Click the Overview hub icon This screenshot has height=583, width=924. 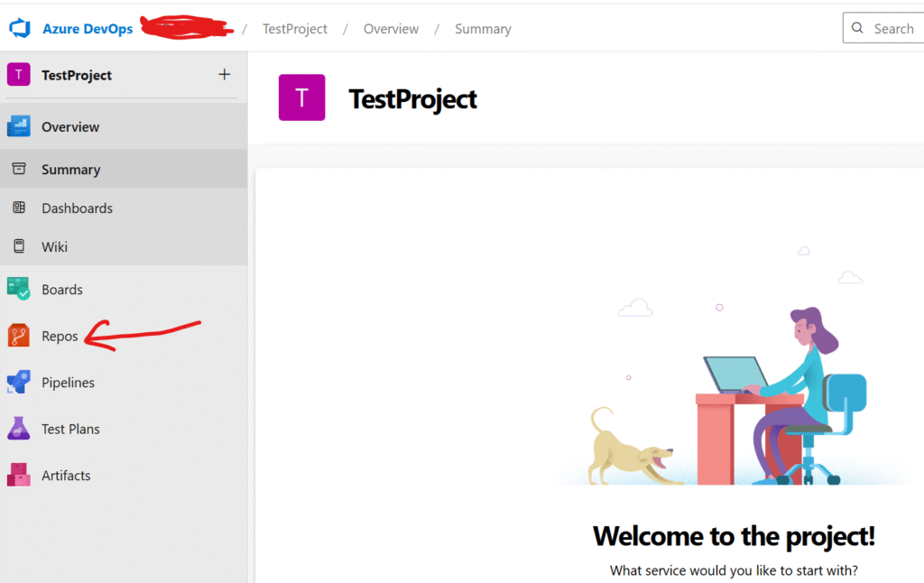(18, 126)
